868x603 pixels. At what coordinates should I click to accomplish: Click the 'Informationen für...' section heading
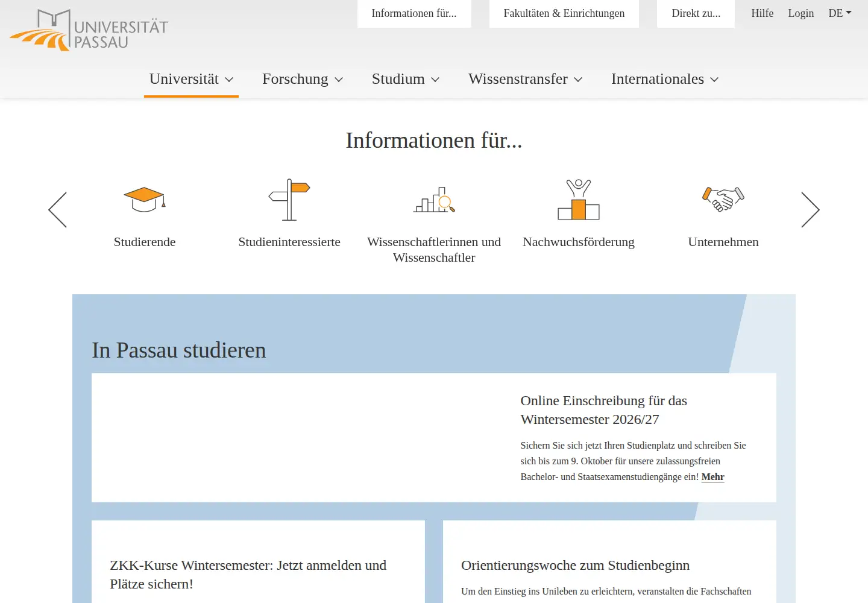(x=434, y=140)
